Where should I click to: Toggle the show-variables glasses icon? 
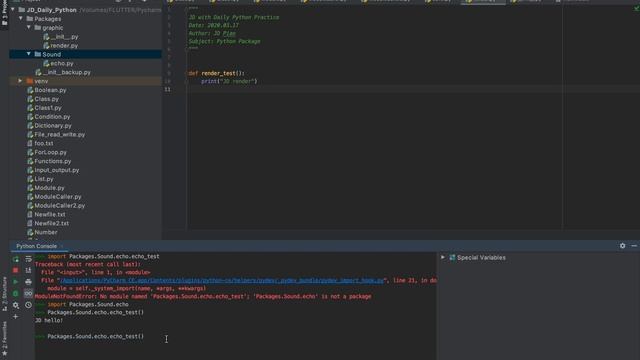28,293
